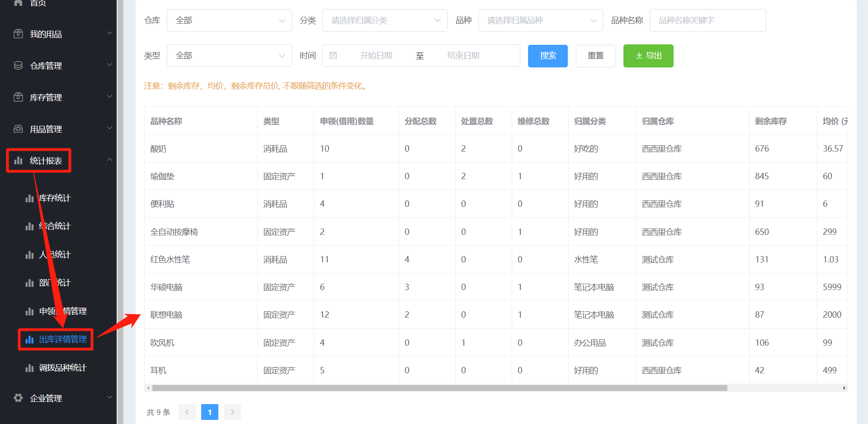Click the 出库详情管理 chart icon

click(x=29, y=339)
